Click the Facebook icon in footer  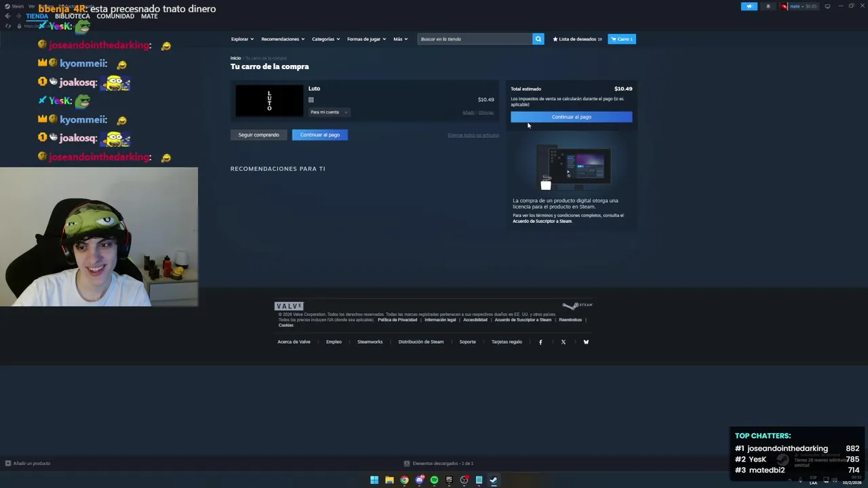coord(540,342)
